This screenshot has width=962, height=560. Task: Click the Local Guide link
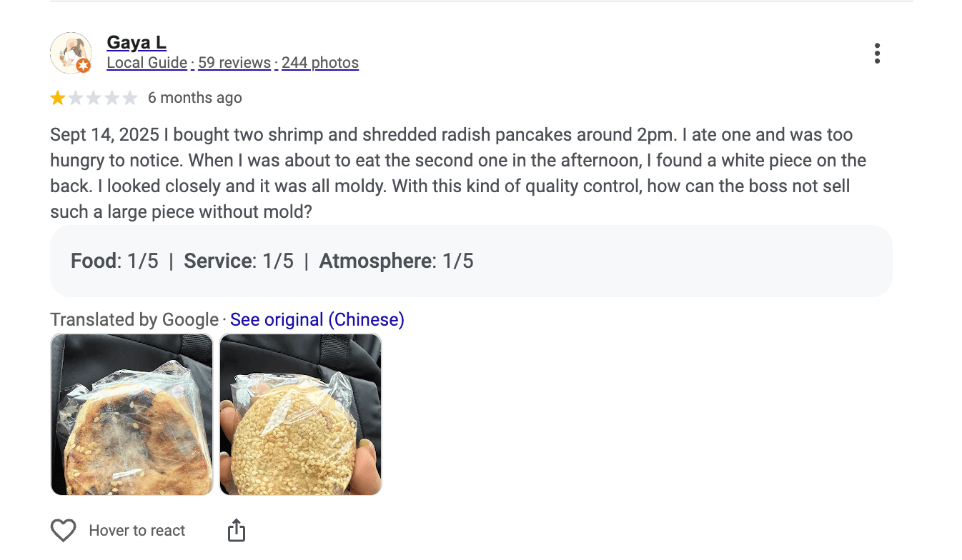coord(147,63)
